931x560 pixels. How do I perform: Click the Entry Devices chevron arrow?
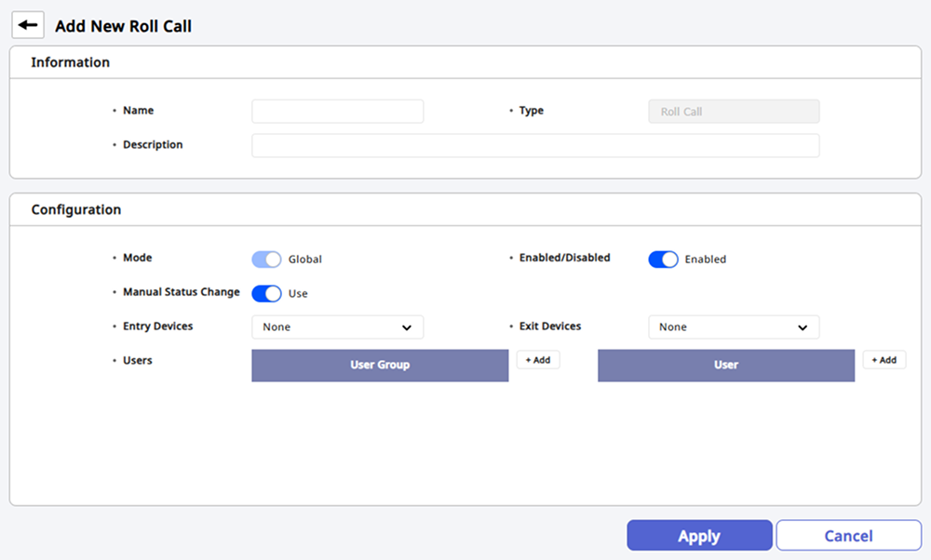[x=407, y=327]
